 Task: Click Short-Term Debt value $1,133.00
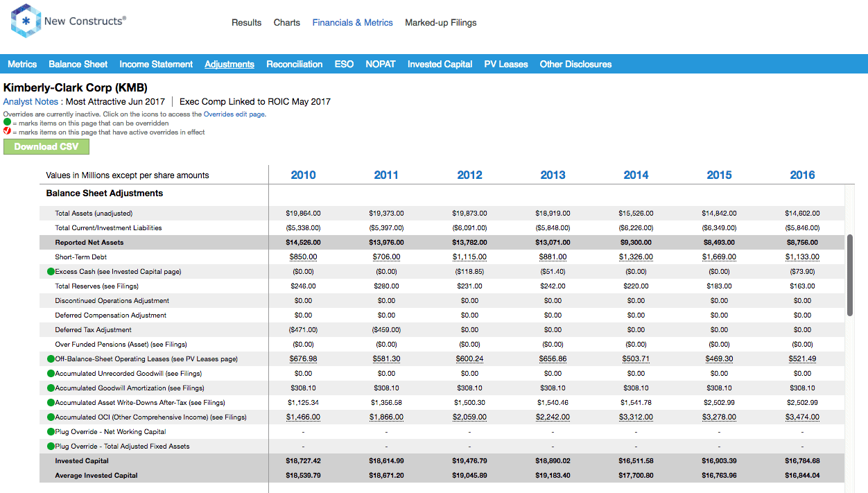coord(802,257)
